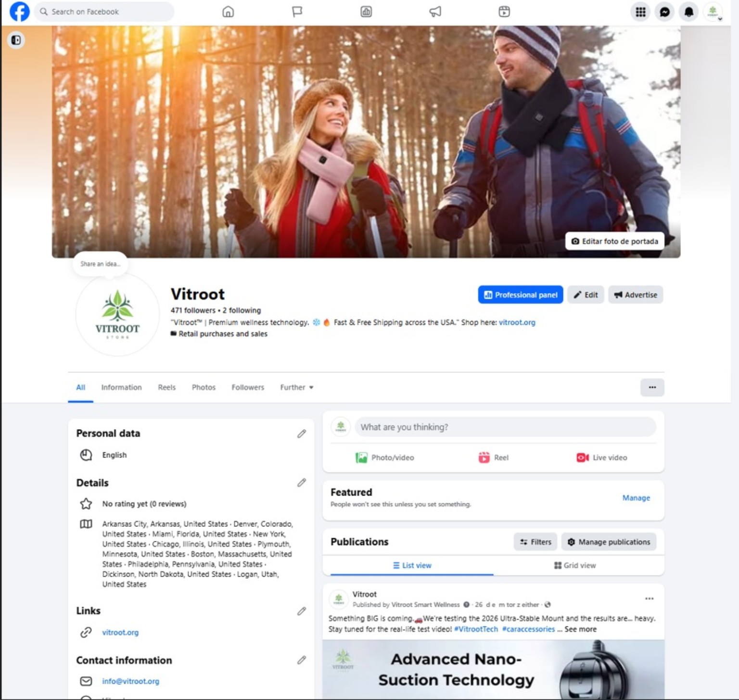The image size is (739, 700).
Task: Open the Ad Center megaphone icon
Action: [x=435, y=12]
